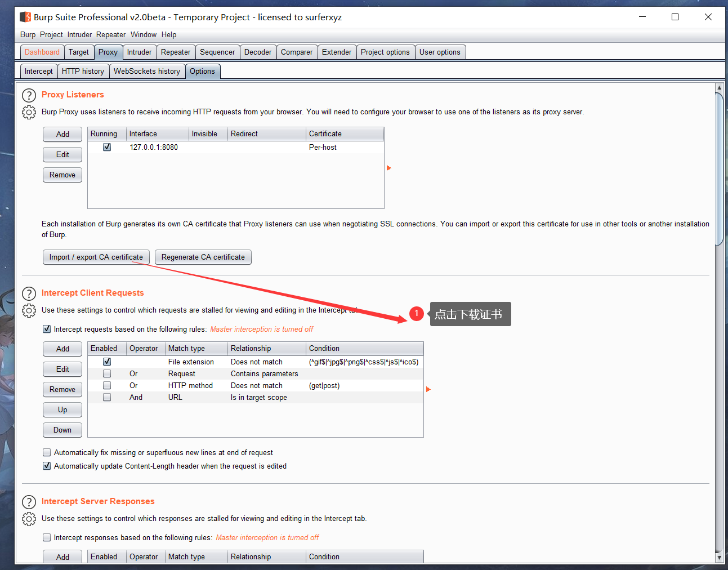
Task: Expand the Proxy Listeners table side arrow
Action: (388, 168)
